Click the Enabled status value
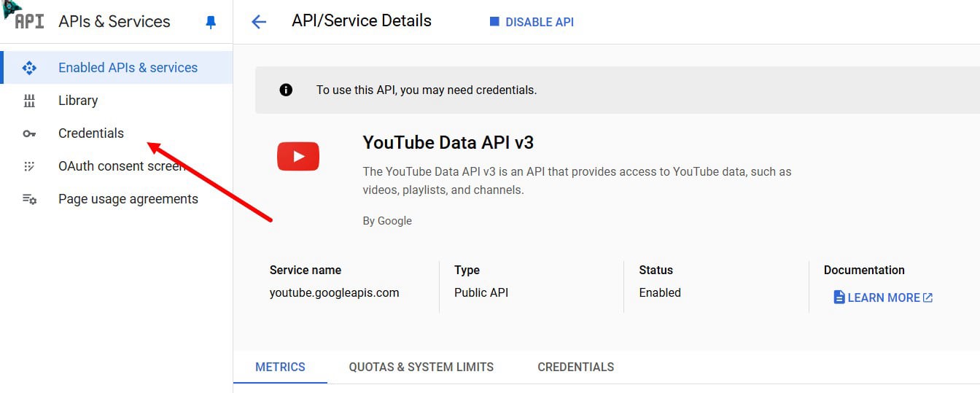 (660, 292)
